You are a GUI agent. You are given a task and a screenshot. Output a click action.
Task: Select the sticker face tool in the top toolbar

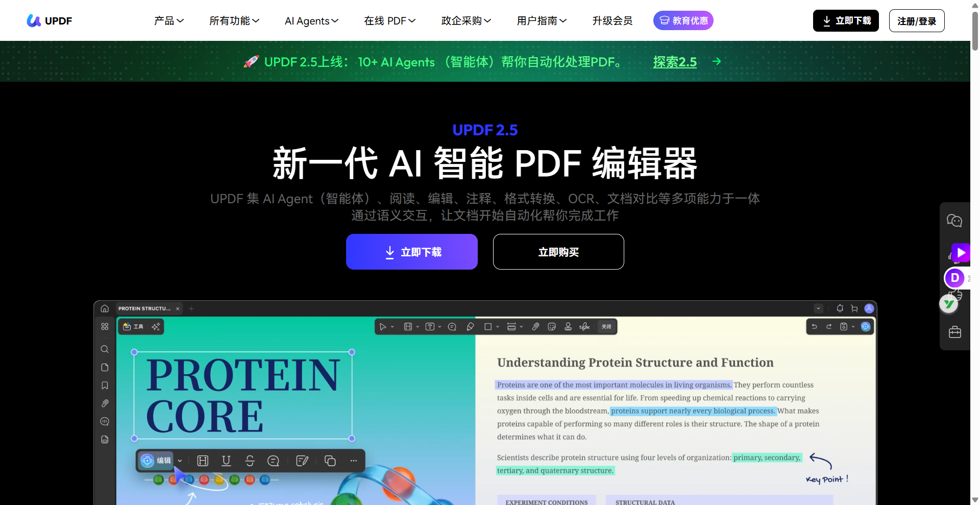(552, 326)
